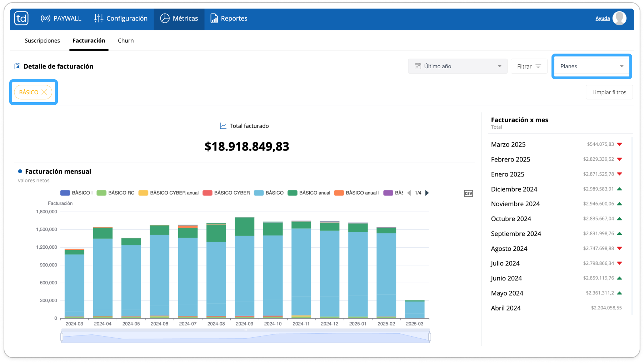This screenshot has width=644, height=363.
Task: Click the 2024-09 bar in the chart
Action: [x=245, y=268]
